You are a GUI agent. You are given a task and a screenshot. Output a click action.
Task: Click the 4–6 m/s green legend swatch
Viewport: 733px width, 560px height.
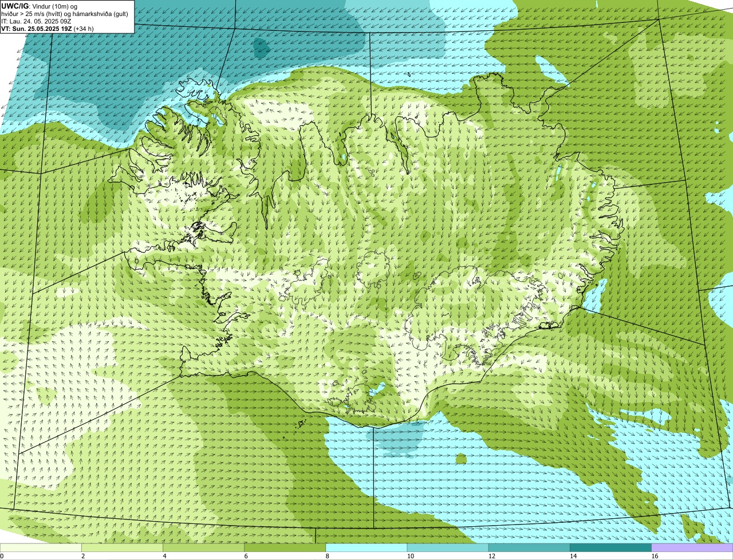[x=204, y=548]
